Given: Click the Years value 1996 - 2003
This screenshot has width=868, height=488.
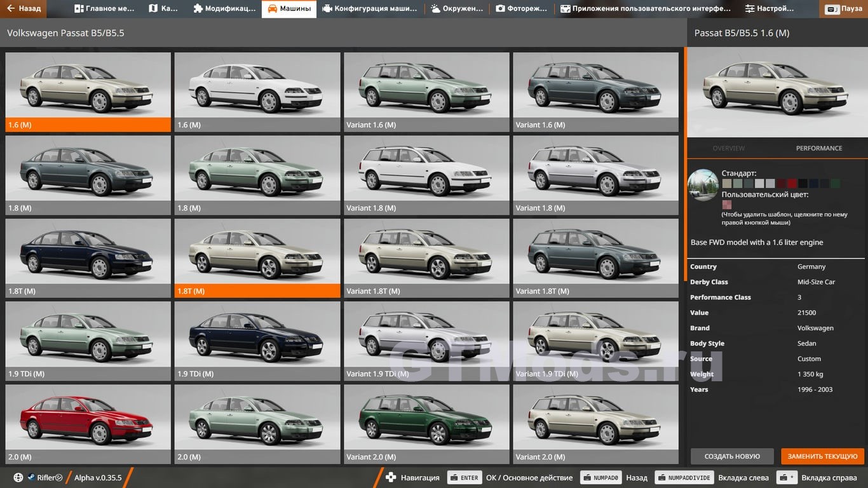Looking at the screenshot, I should (815, 390).
